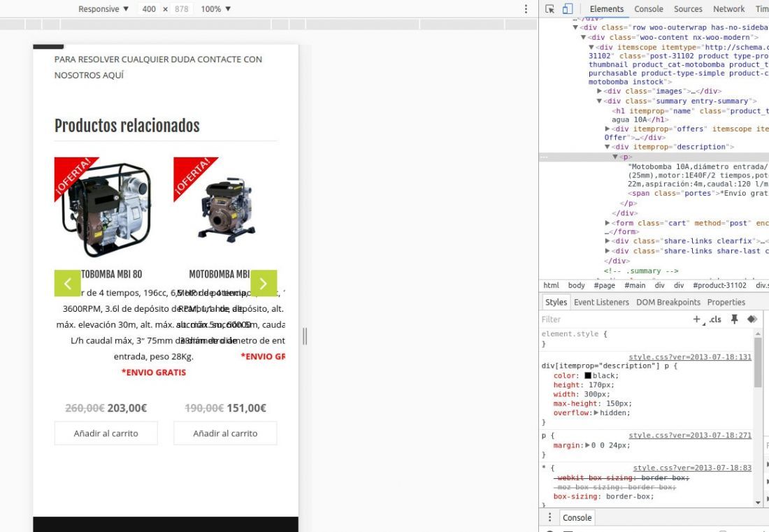The height and width of the screenshot is (532, 769).
Task: Edit the viewport width field 400
Action: tap(149, 9)
